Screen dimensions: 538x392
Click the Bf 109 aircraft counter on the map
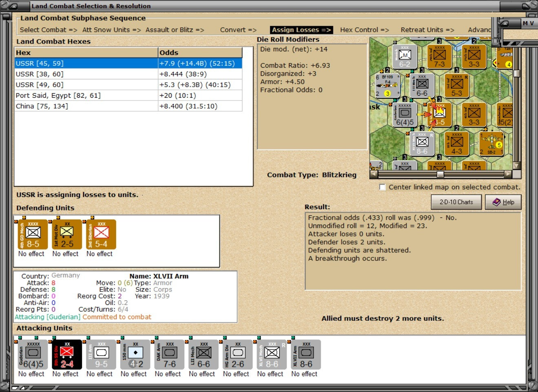click(387, 85)
